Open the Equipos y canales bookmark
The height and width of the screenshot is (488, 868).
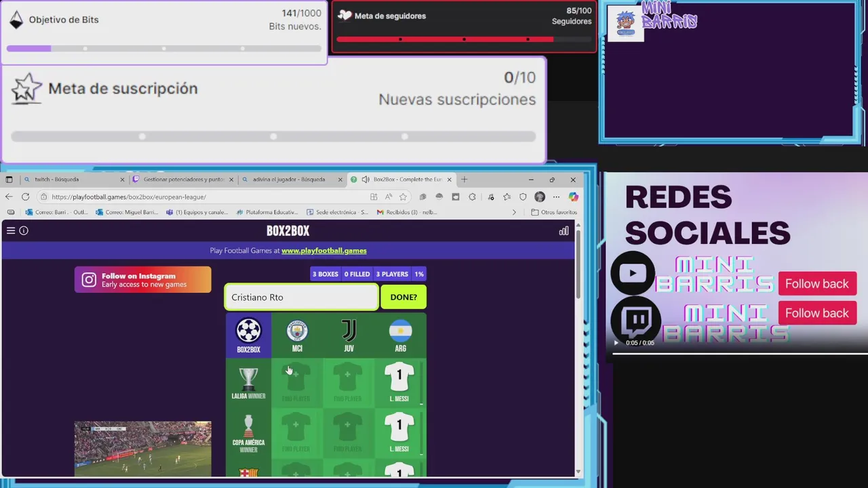pos(197,212)
